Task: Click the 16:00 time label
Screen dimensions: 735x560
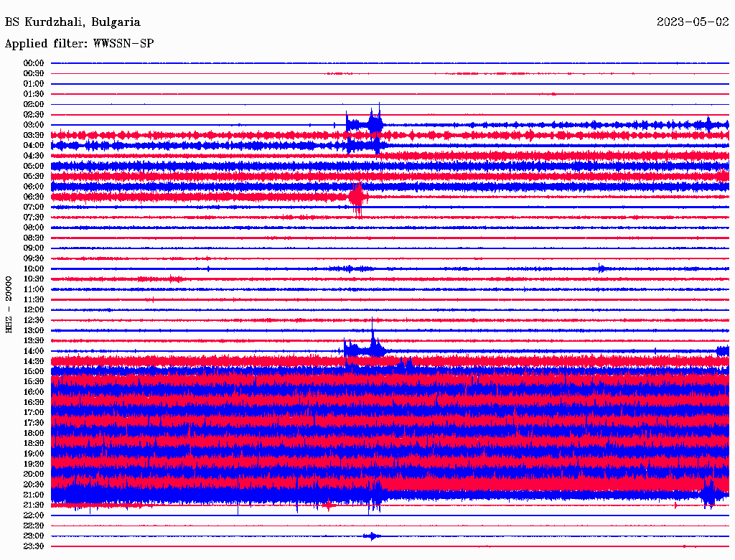Action: point(34,392)
